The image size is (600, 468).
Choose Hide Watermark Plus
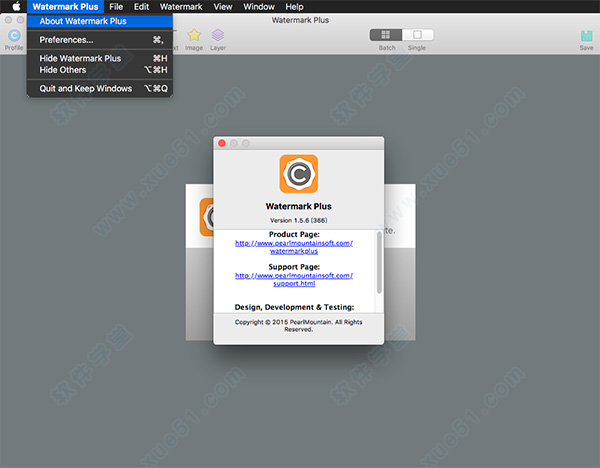[x=100, y=58]
